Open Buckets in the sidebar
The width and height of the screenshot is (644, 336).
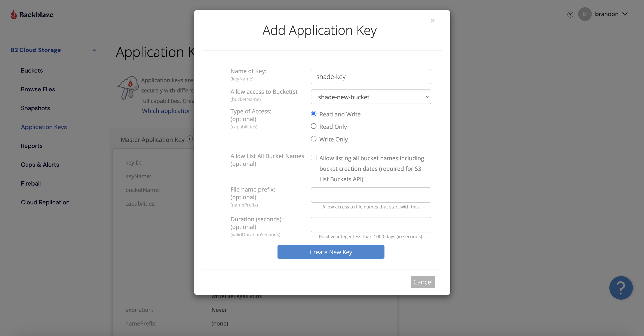coord(32,70)
